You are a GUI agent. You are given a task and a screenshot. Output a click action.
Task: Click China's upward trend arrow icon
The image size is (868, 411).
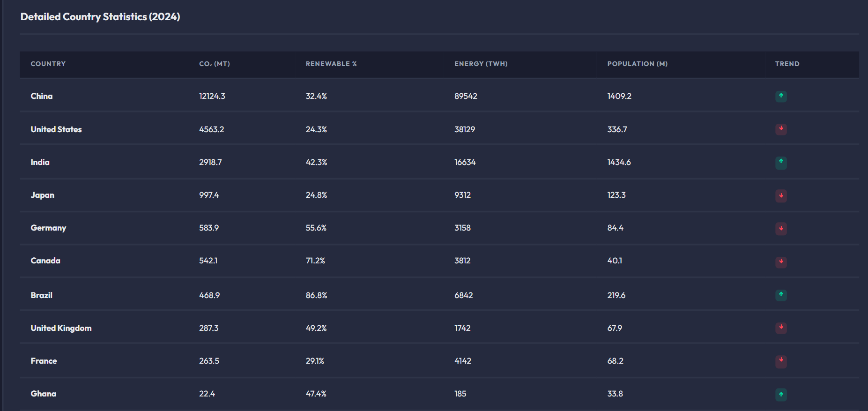coord(780,96)
